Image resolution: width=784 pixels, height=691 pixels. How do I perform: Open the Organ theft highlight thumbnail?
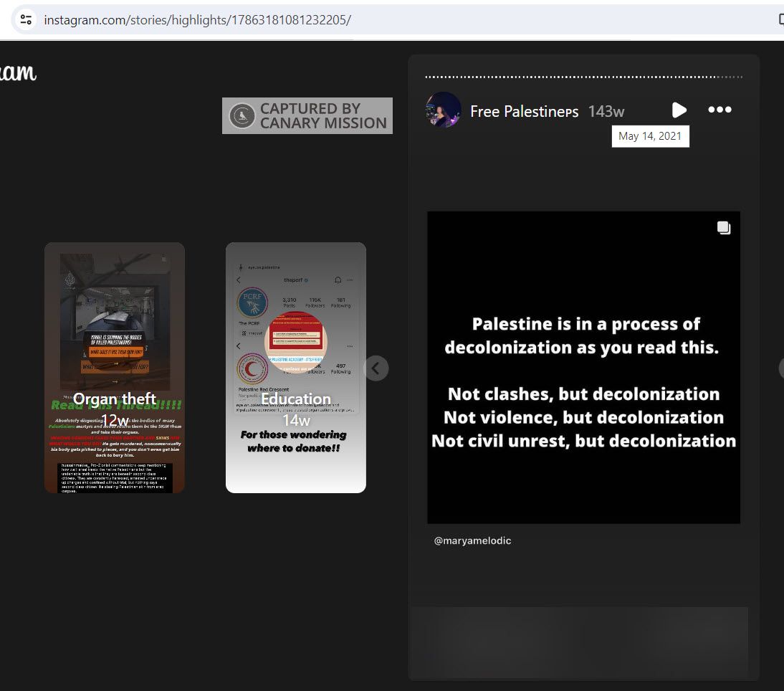pyautogui.click(x=115, y=368)
